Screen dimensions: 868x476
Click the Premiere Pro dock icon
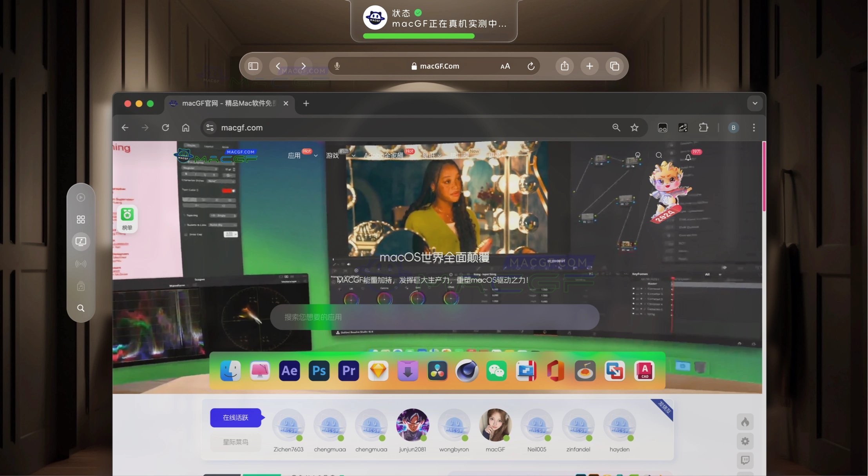(348, 370)
